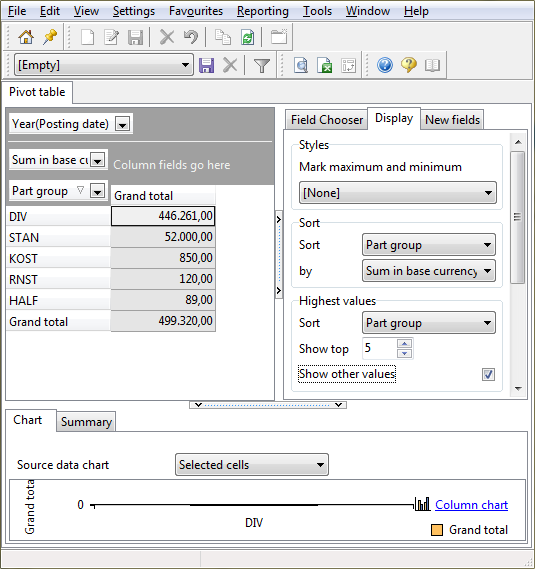Decrease the Show top value with down arrow

click(x=404, y=353)
